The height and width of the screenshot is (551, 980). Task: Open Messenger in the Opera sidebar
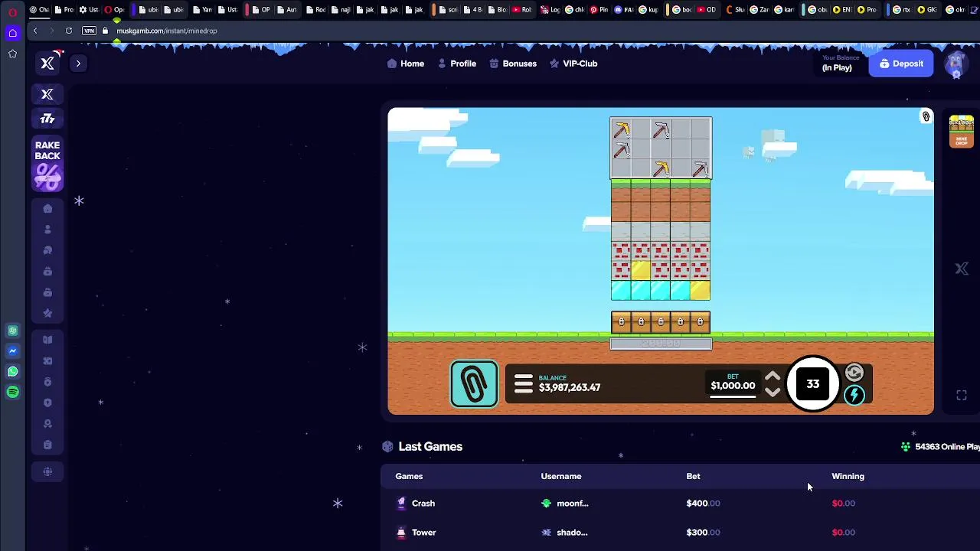(x=12, y=350)
